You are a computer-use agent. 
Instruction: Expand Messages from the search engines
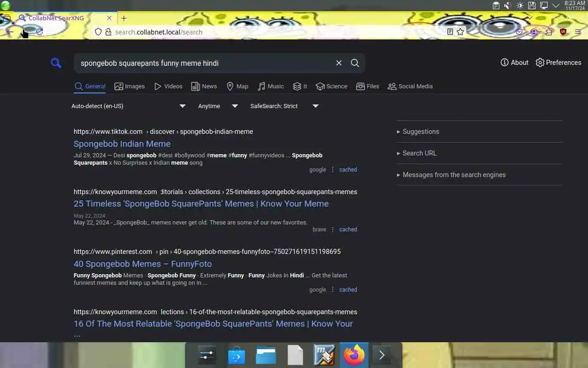tap(479, 175)
